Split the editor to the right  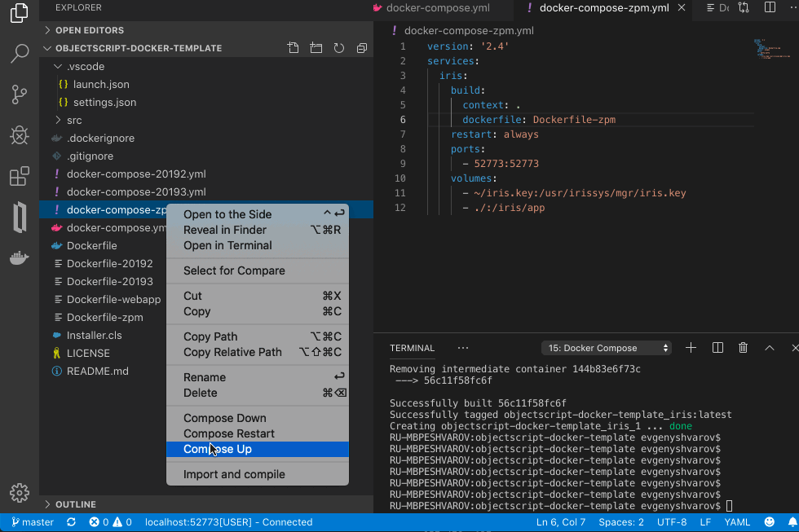click(770, 7)
